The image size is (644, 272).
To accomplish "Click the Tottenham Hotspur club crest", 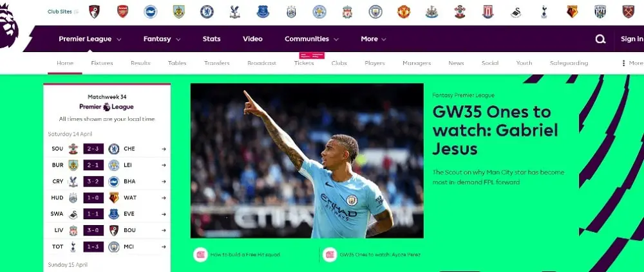I will pos(544,12).
